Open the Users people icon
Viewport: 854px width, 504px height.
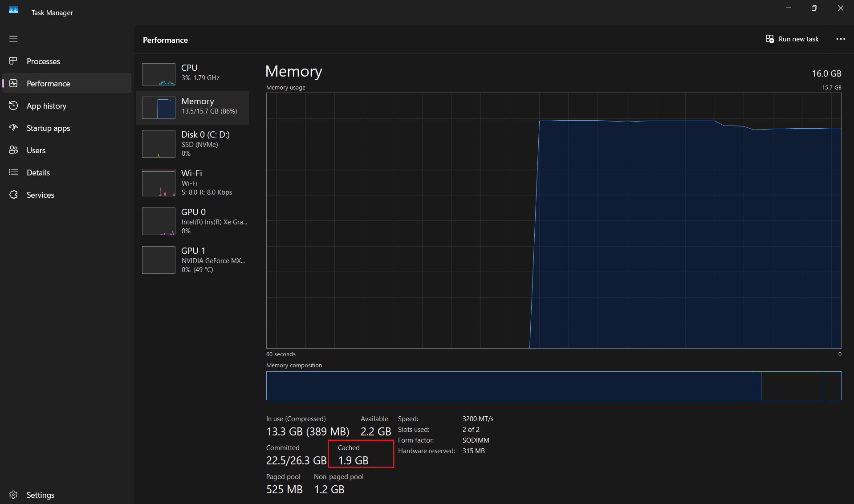click(x=13, y=150)
